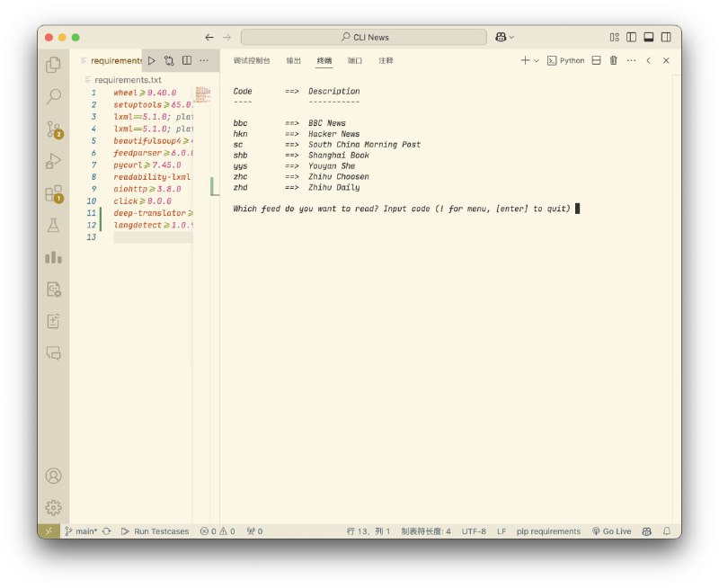Open the Explorer view in activity bar
This screenshot has width=719, height=588.
point(54,65)
